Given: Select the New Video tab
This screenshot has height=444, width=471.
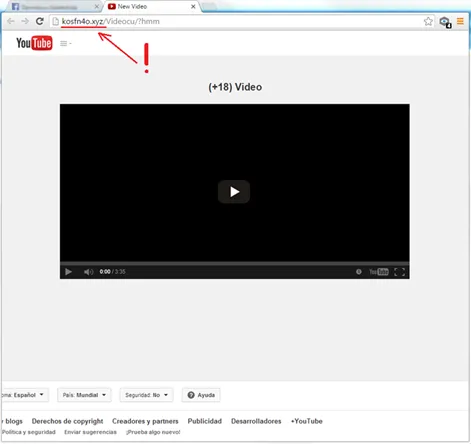Looking at the screenshot, I should [x=152, y=6].
